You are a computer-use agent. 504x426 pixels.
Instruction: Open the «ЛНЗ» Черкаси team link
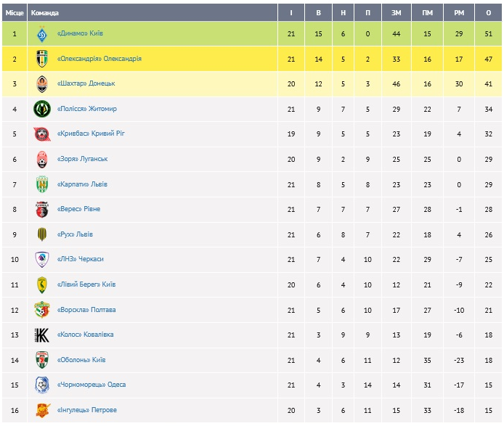pos(80,259)
